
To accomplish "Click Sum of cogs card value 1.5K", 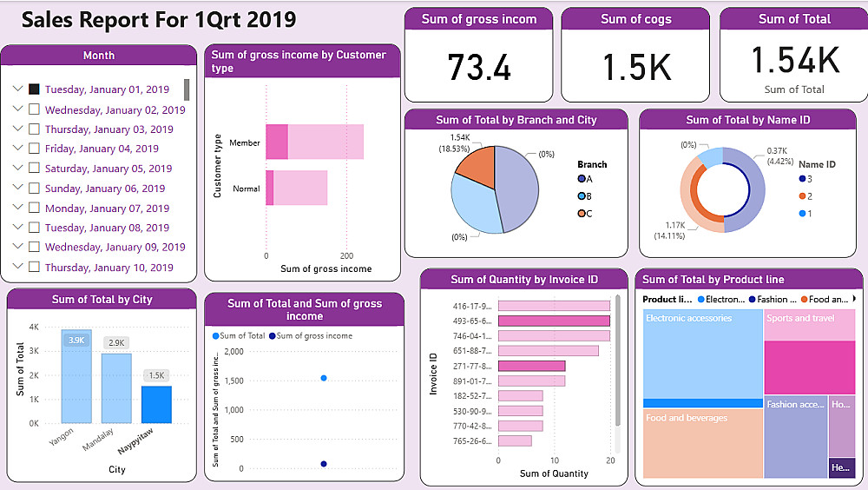I will pyautogui.click(x=636, y=67).
